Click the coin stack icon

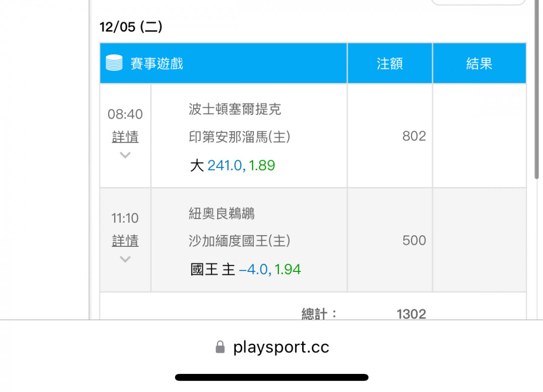click(x=114, y=63)
